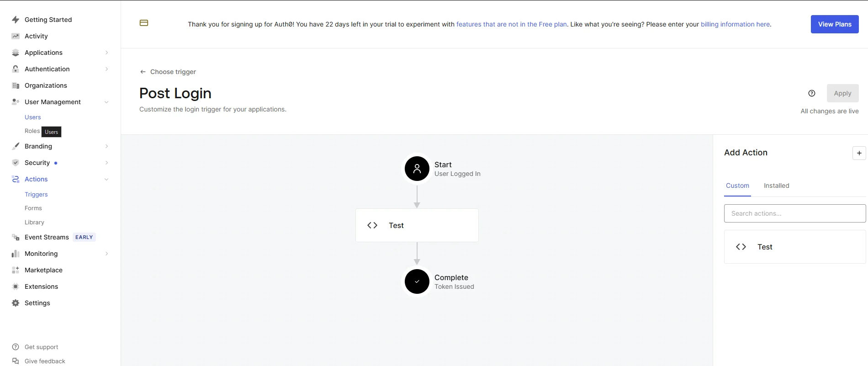Viewport: 868px width, 366px height.
Task: Click the plus icon beside Add Action
Action: click(859, 153)
